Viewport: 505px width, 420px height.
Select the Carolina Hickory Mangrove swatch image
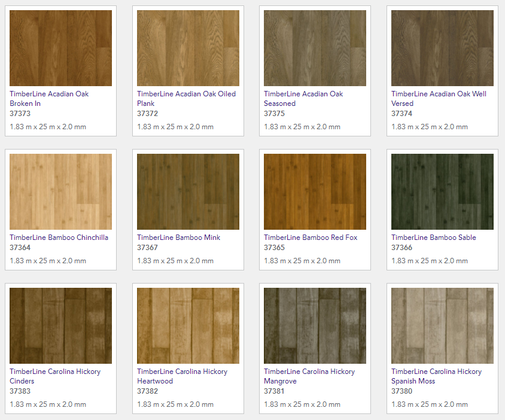click(x=315, y=325)
